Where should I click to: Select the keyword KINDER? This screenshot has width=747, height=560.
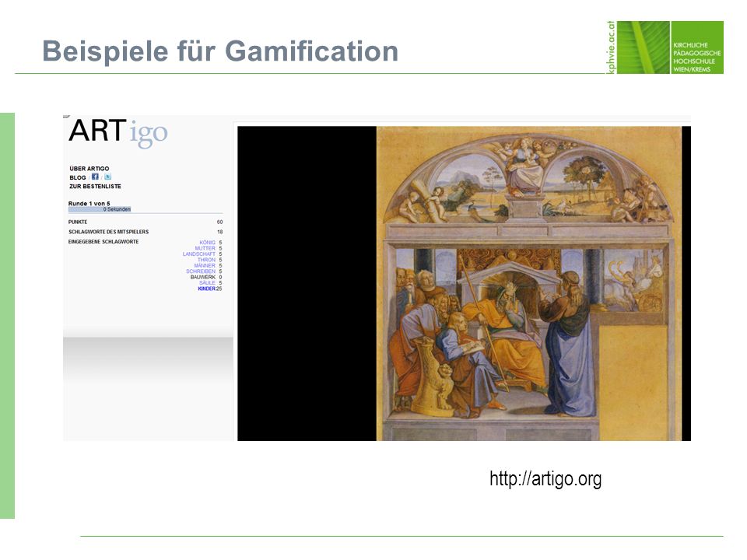coord(207,289)
